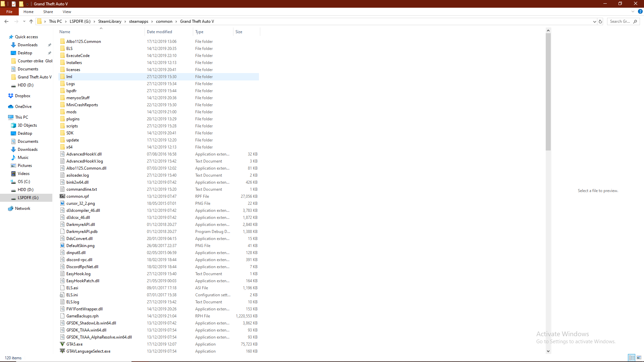Viewport: 644px width, 362px height.
Task: Open the Help question mark icon
Action: [640, 11]
